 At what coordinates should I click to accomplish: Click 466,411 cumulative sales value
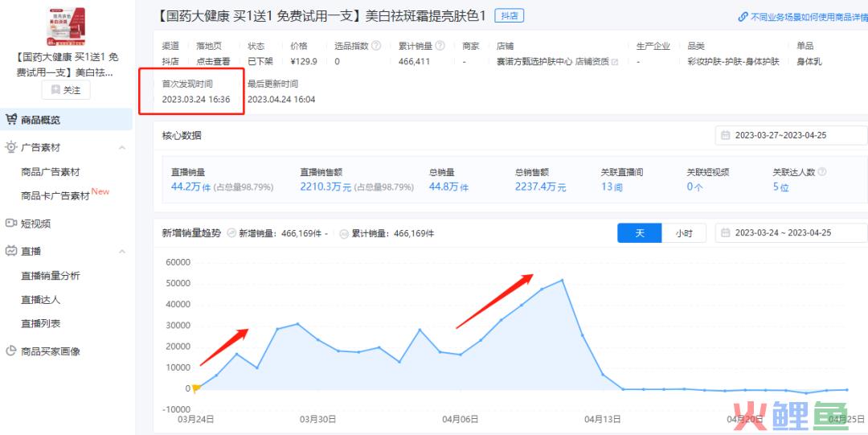414,61
